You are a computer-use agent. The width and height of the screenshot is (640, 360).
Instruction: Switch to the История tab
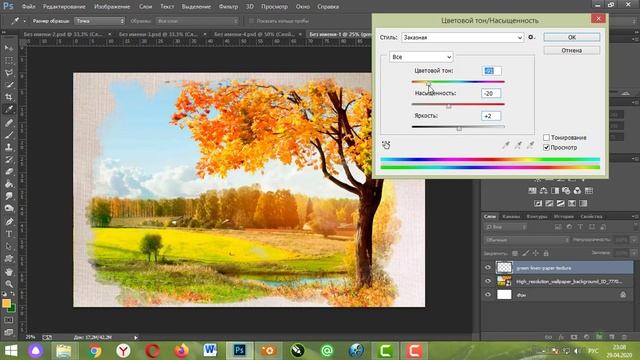point(563,216)
